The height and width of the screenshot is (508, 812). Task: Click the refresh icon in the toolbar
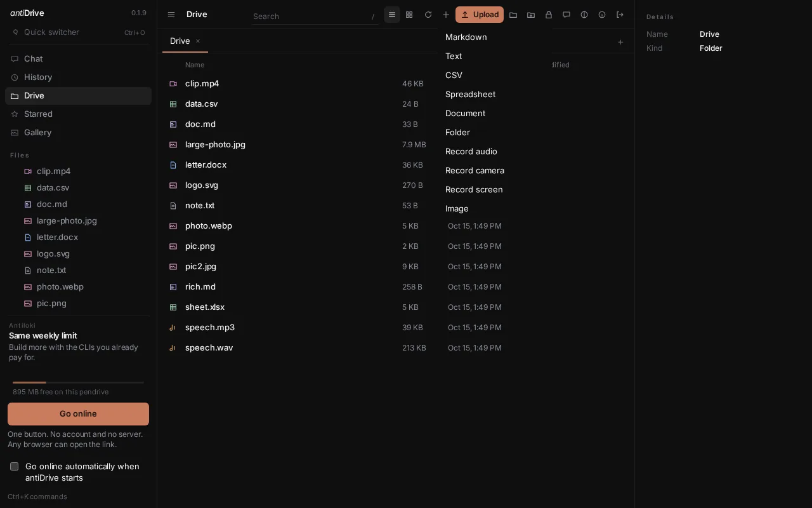point(428,15)
